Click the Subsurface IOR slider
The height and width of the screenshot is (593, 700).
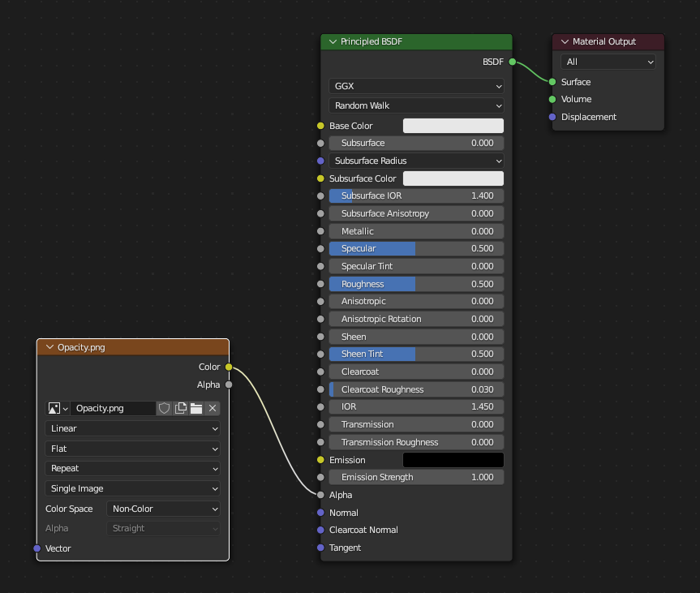pos(416,196)
